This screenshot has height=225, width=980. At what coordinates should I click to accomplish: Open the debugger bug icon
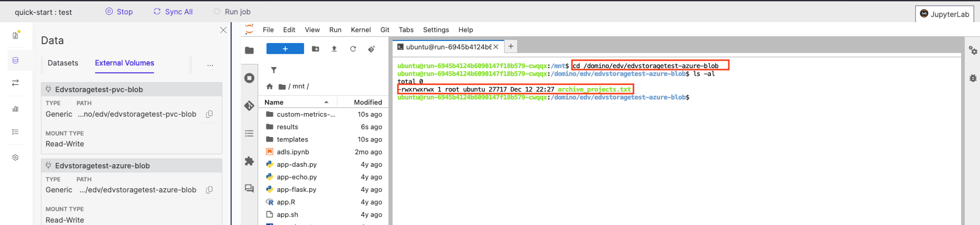click(973, 78)
